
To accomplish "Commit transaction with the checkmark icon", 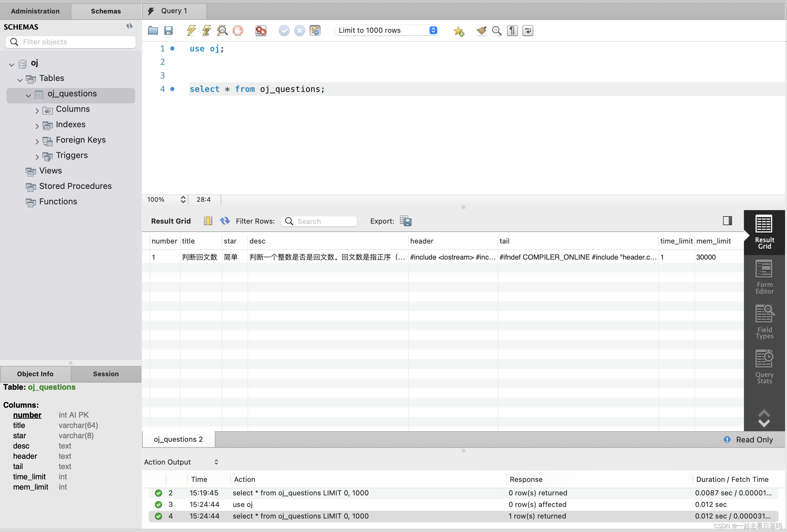I will pyautogui.click(x=284, y=31).
